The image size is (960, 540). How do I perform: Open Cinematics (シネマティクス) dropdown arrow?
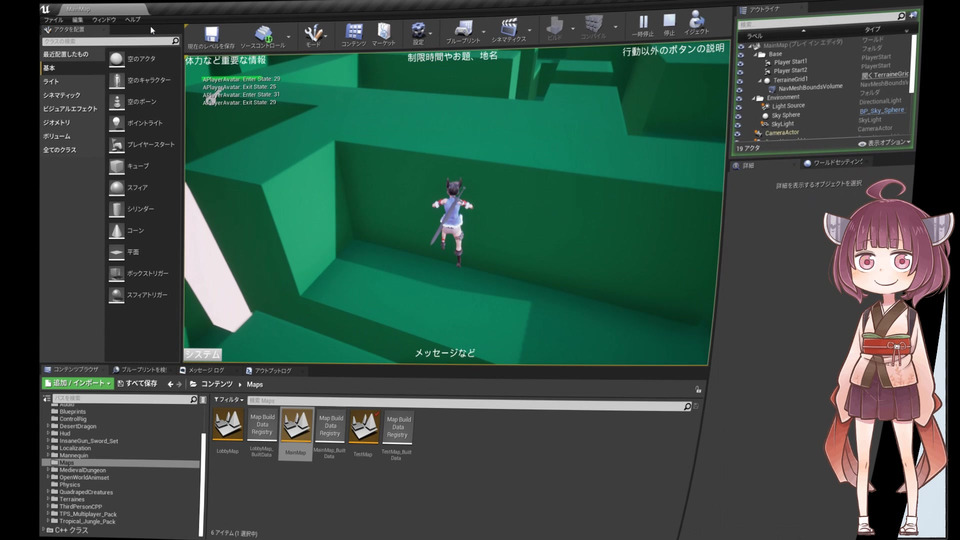[530, 31]
